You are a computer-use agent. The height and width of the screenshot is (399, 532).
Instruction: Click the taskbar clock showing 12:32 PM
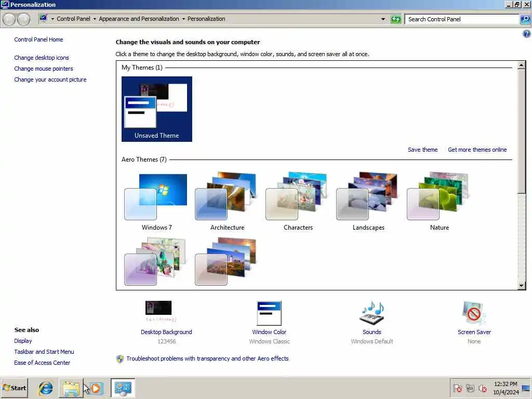pos(506,388)
